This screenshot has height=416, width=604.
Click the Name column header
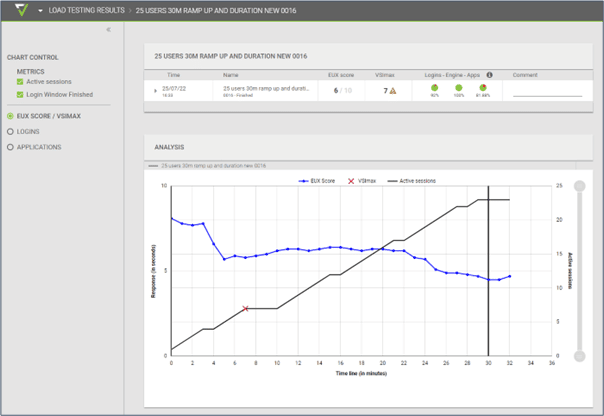click(231, 75)
